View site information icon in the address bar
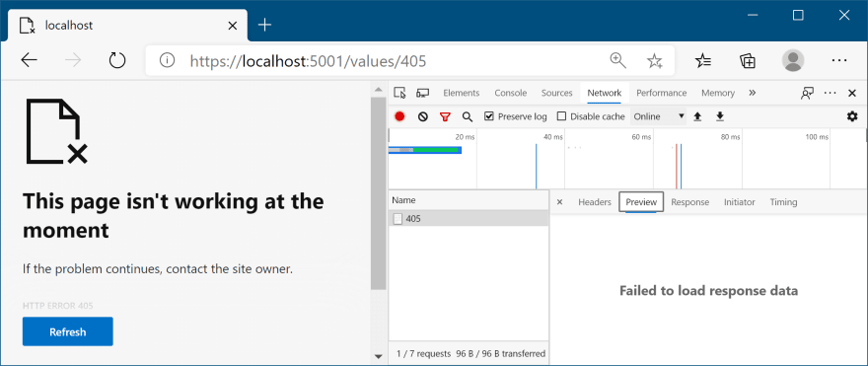The height and width of the screenshot is (366, 868). point(167,60)
